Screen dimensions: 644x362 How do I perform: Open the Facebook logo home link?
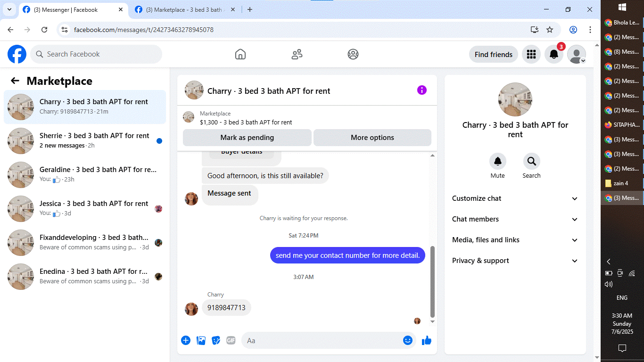point(17,54)
